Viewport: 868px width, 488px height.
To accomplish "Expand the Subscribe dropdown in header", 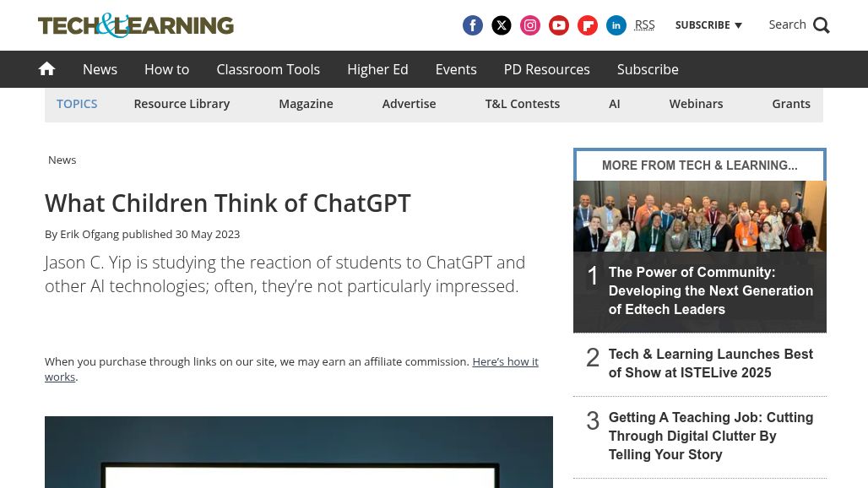I will pos(708,24).
